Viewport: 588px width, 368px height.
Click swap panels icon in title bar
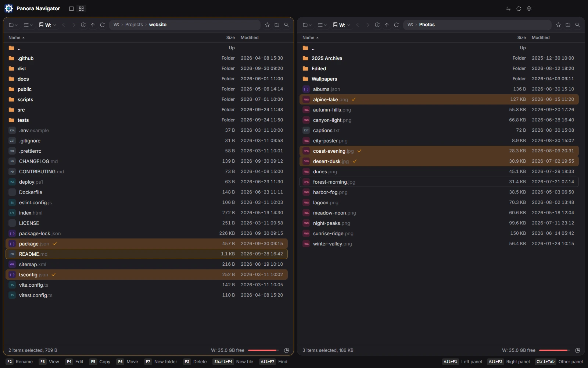pyautogui.click(x=508, y=8)
